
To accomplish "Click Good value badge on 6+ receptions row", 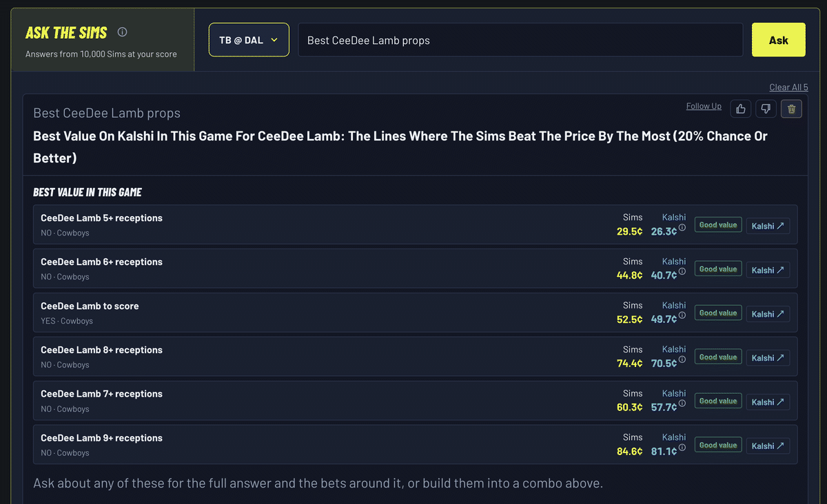I will click(718, 269).
